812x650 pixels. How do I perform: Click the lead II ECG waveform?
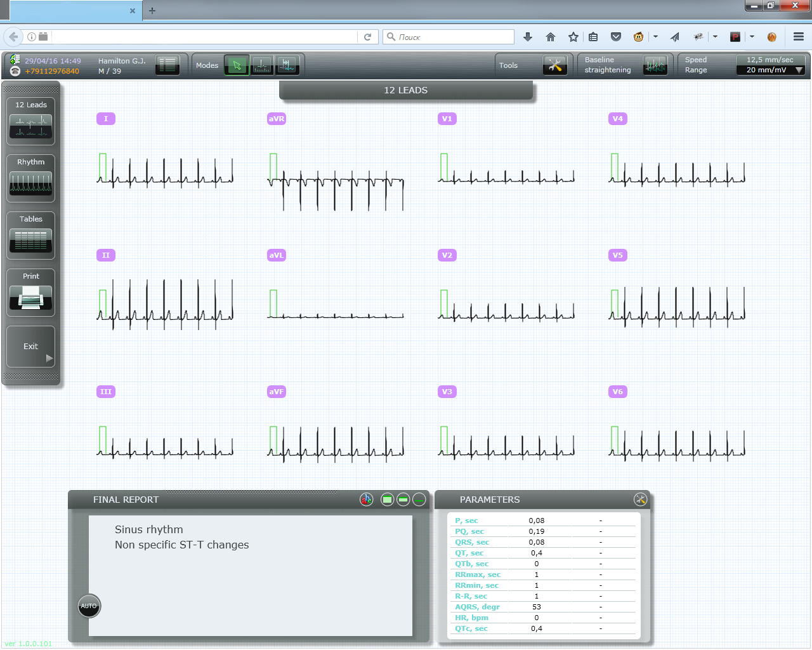pos(165,305)
